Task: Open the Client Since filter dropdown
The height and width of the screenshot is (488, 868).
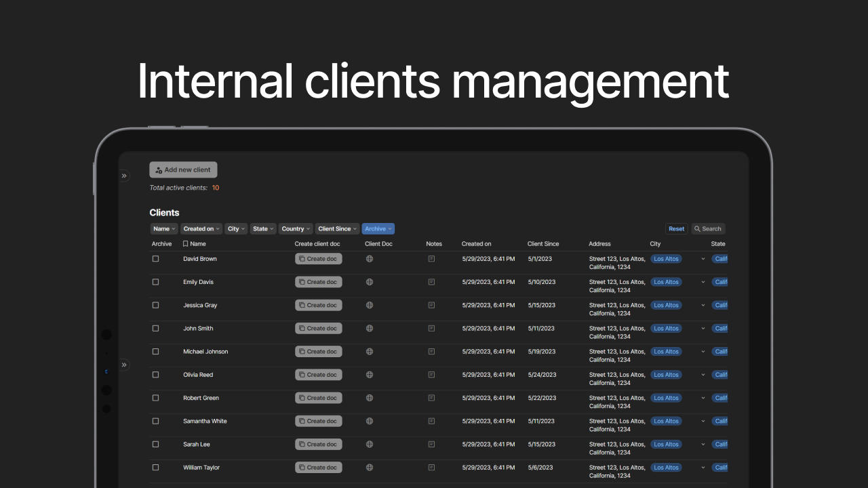Action: [337, 229]
